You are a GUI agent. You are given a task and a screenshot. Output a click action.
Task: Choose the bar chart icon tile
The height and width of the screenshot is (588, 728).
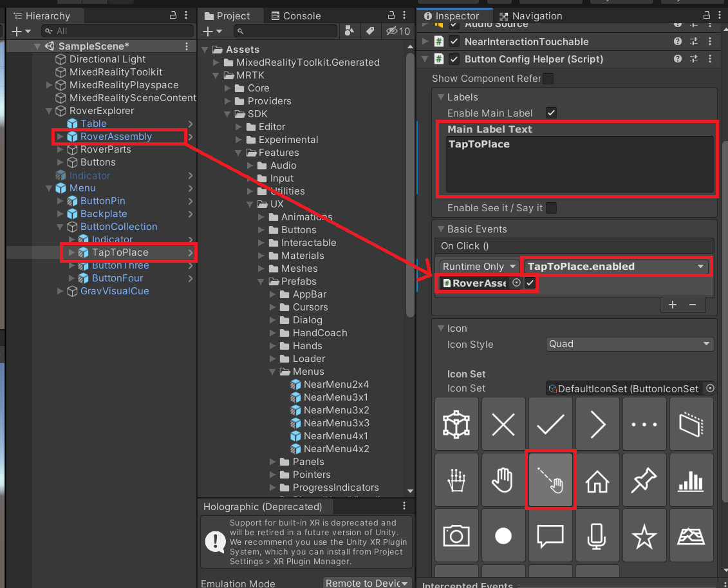691,480
